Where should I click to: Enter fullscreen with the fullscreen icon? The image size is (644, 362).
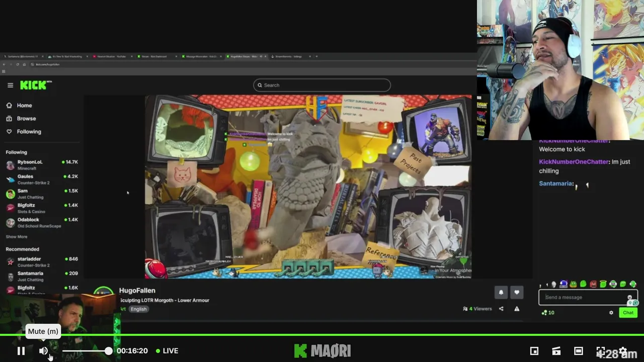[x=601, y=351]
